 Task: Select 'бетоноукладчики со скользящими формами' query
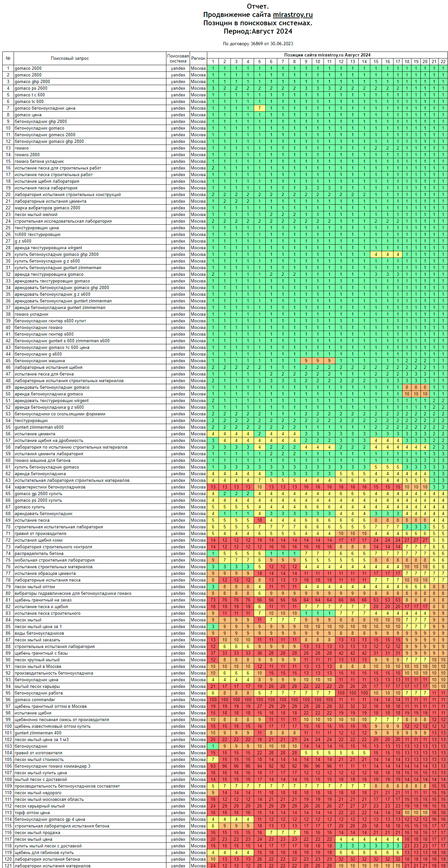pos(60,414)
